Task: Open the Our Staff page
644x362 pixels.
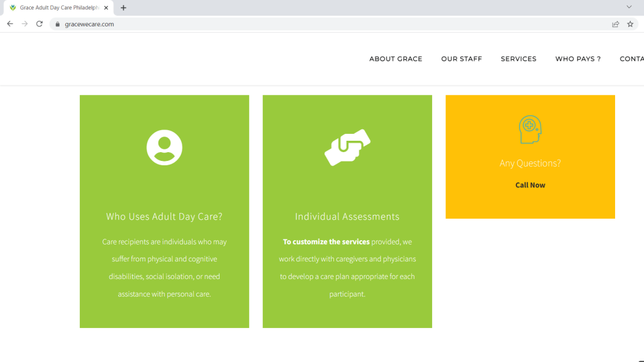Action: coord(461,59)
